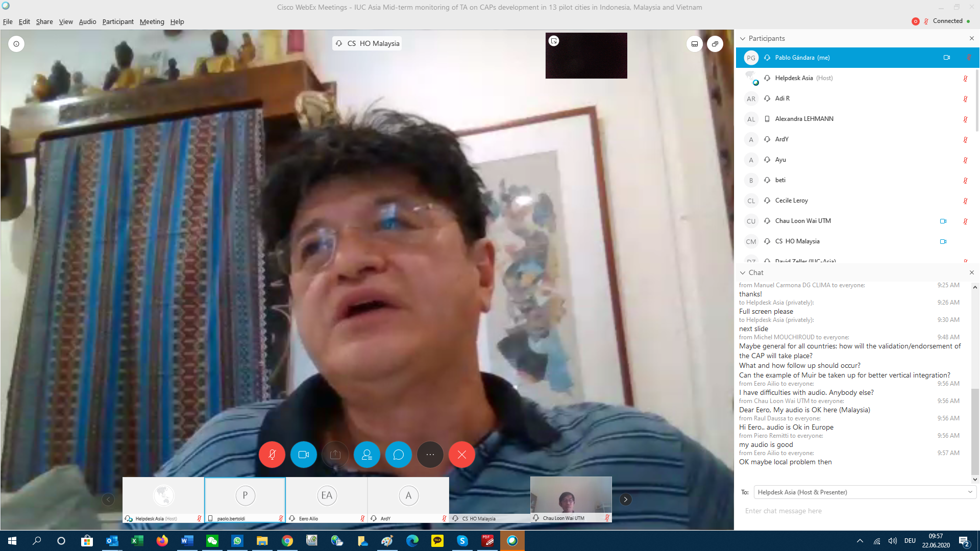
Task: Click the chat bubble button
Action: [x=399, y=455]
